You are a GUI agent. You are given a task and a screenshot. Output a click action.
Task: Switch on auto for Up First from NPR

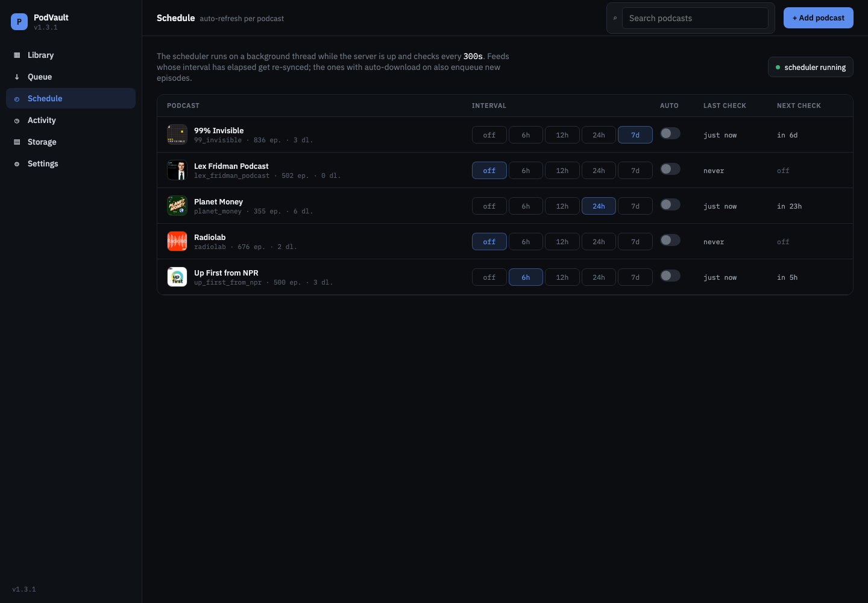[670, 276]
